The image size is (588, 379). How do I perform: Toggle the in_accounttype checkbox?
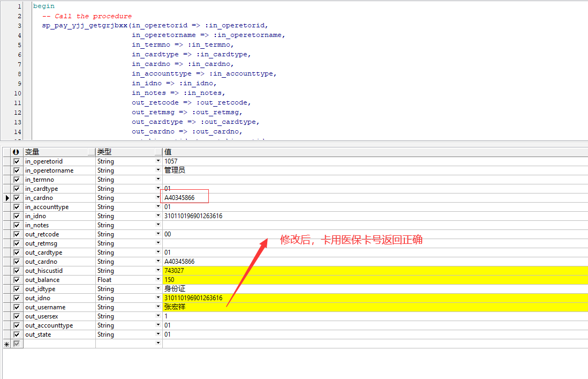[x=17, y=207]
